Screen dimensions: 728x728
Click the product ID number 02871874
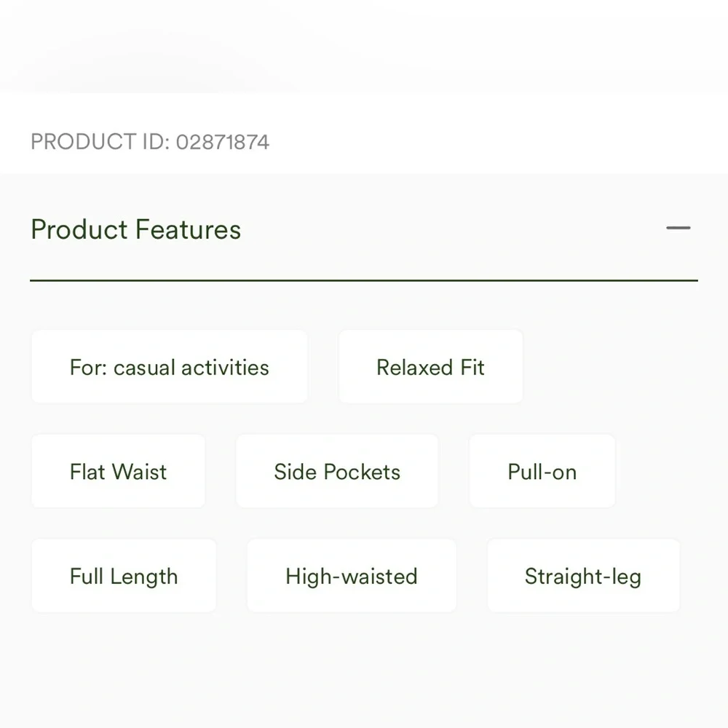coord(223,142)
